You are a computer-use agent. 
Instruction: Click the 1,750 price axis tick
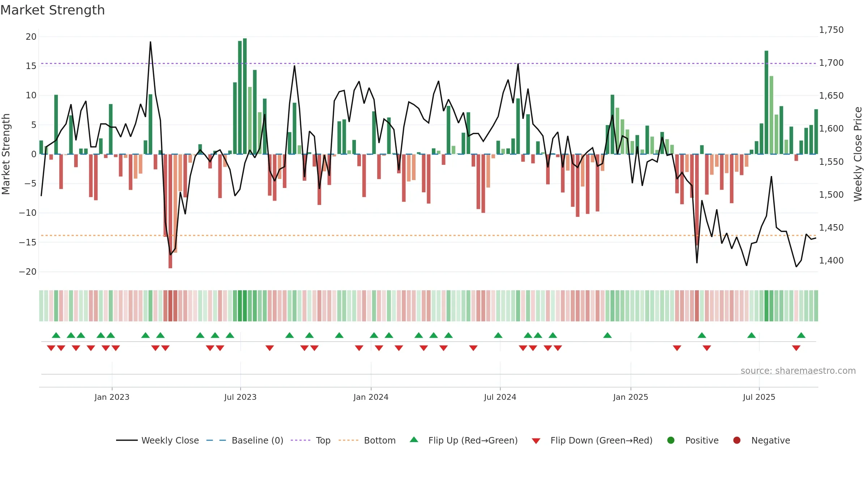pos(831,30)
